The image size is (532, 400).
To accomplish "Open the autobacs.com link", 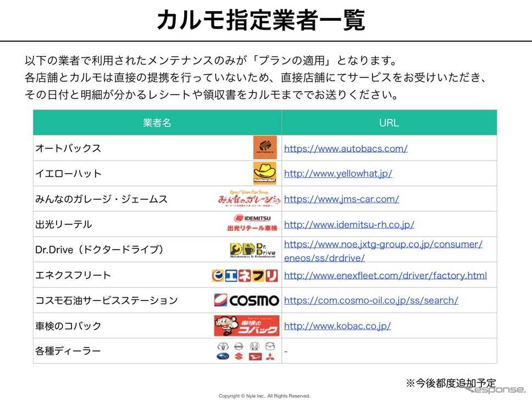I will coord(346,149).
